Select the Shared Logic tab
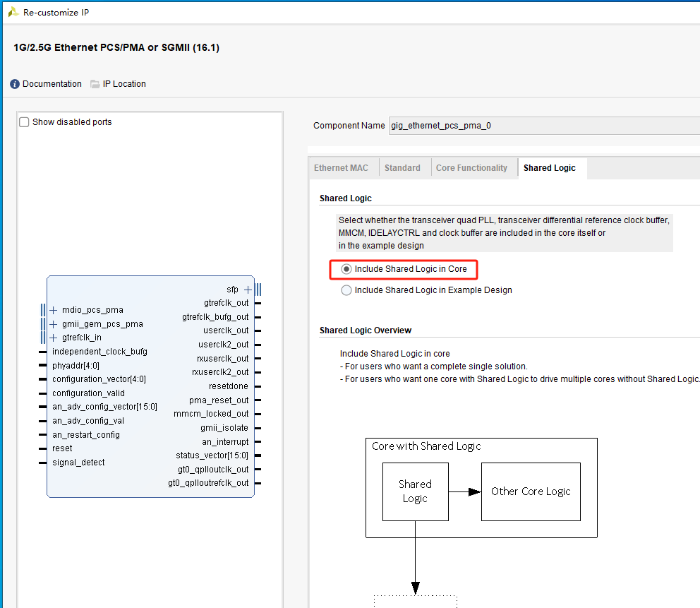Viewport: 700px width, 608px height. pos(550,168)
